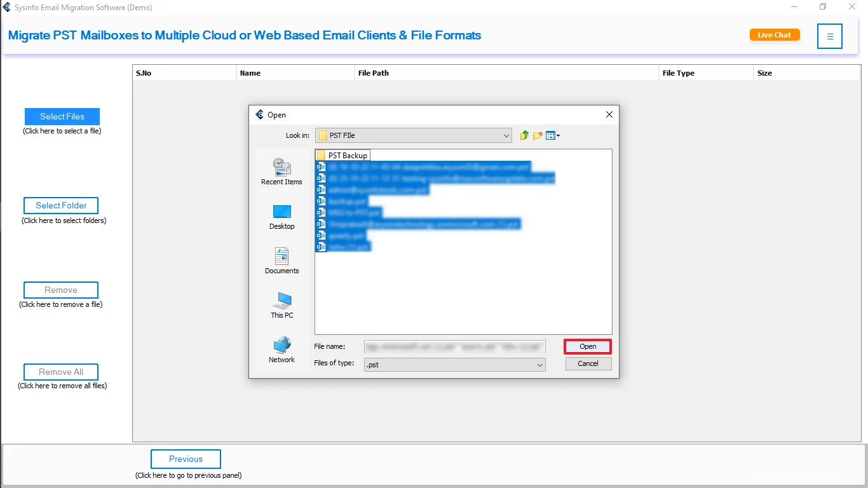Click the Select Folder button
The image size is (868, 488).
pos(61,205)
